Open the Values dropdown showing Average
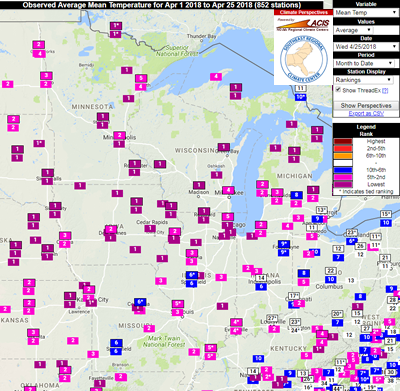Screen dimensions: 400x391 353,30
